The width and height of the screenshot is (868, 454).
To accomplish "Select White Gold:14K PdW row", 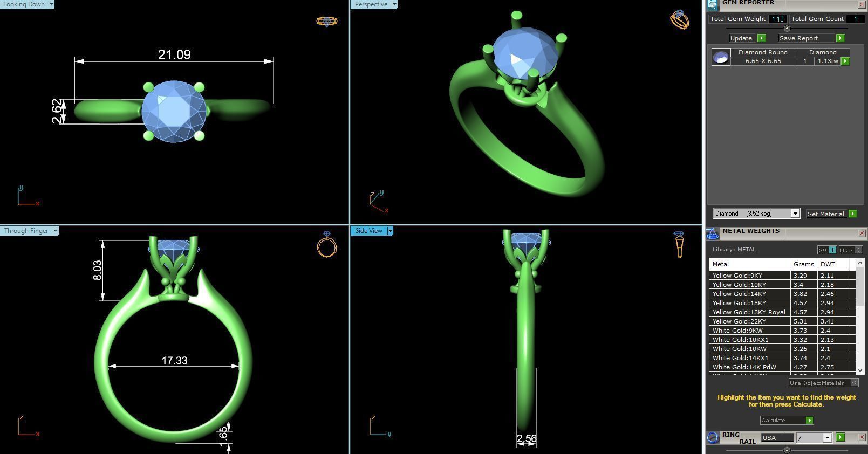I will [782, 367].
